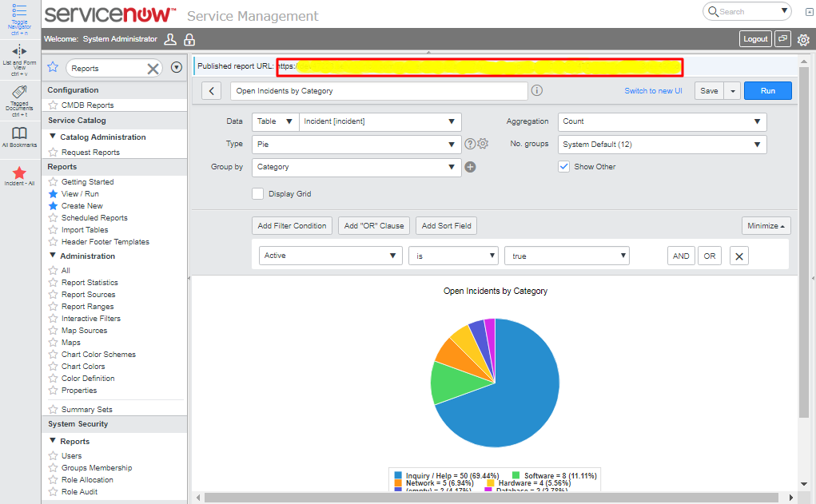816x504 pixels.
Task: Open the settings gear in header
Action: tap(803, 39)
